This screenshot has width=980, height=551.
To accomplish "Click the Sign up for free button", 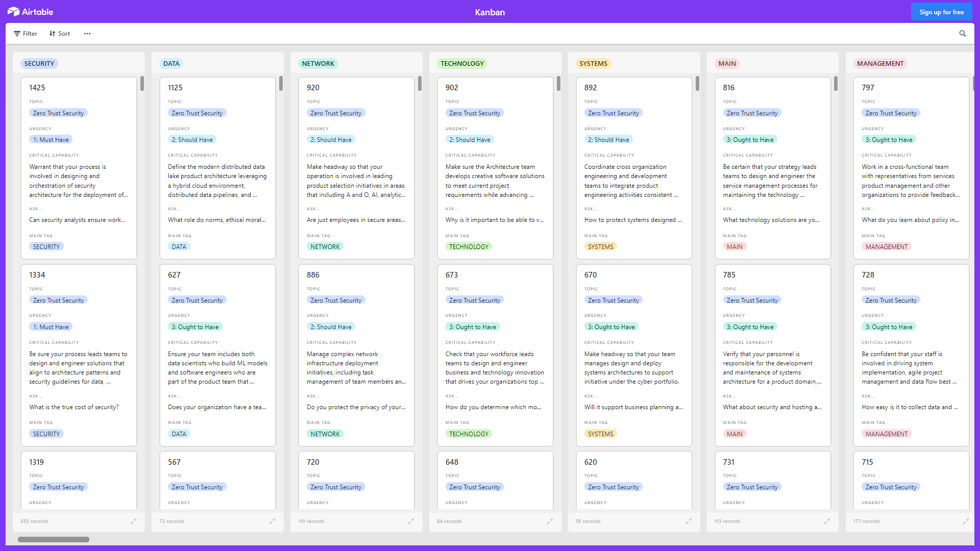I will [942, 12].
